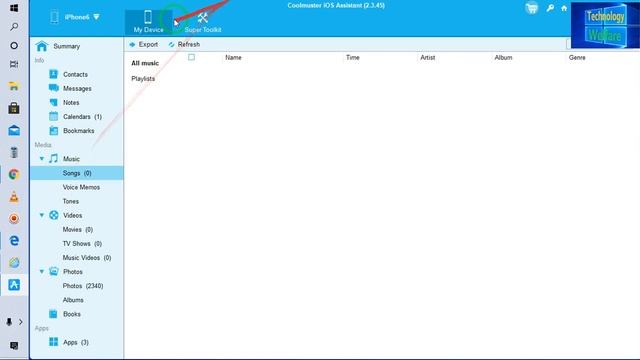Click the Refresh button

184,44
